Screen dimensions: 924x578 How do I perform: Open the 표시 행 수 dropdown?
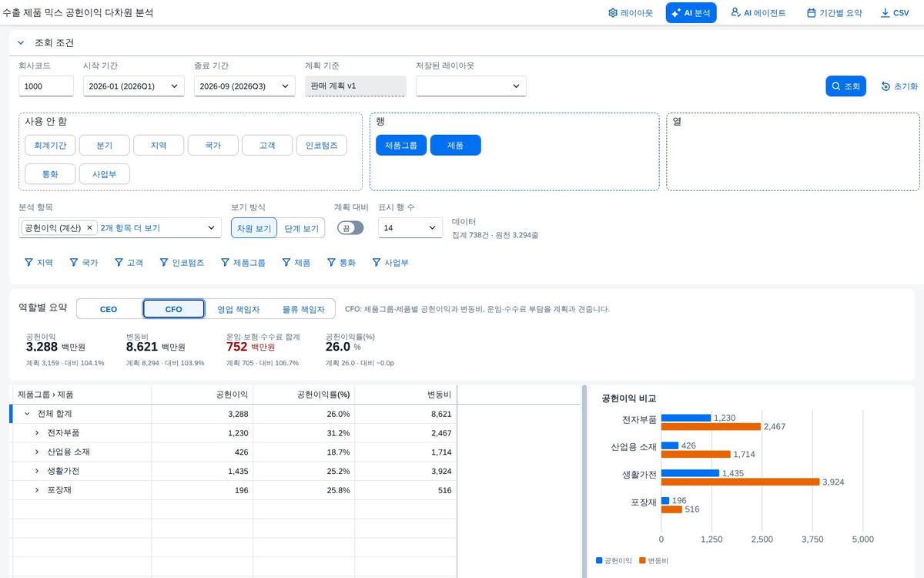click(x=410, y=228)
